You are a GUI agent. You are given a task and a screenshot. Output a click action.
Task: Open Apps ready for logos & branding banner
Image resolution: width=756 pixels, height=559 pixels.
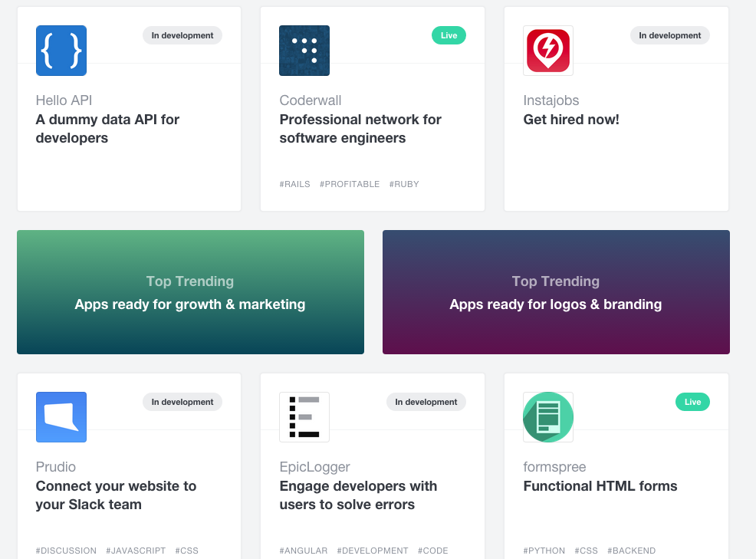556,292
